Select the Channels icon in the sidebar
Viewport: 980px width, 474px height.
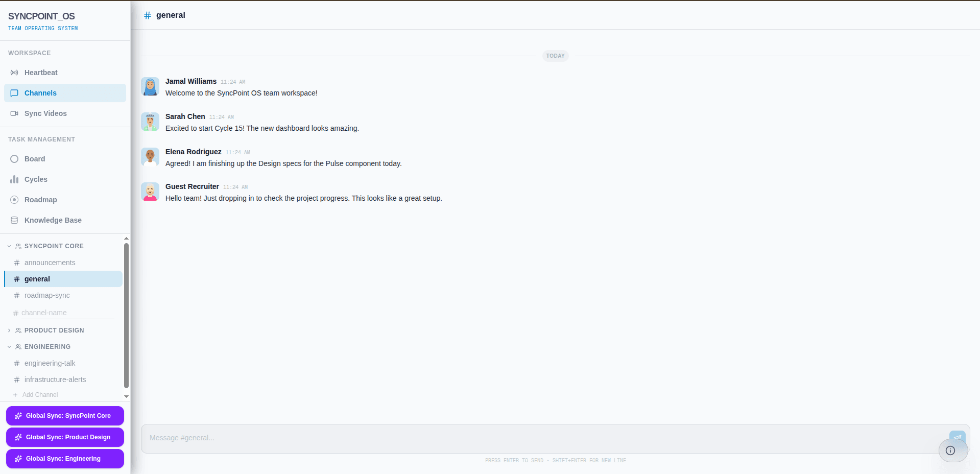pyautogui.click(x=14, y=93)
